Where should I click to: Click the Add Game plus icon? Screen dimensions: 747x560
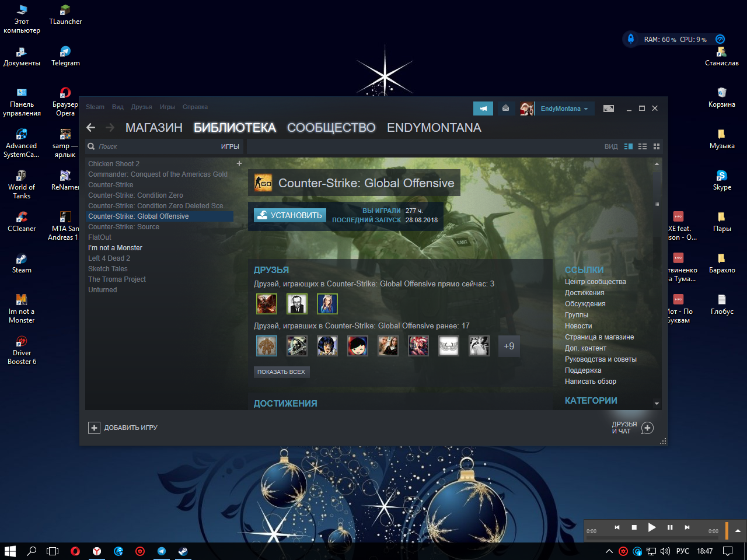94,428
